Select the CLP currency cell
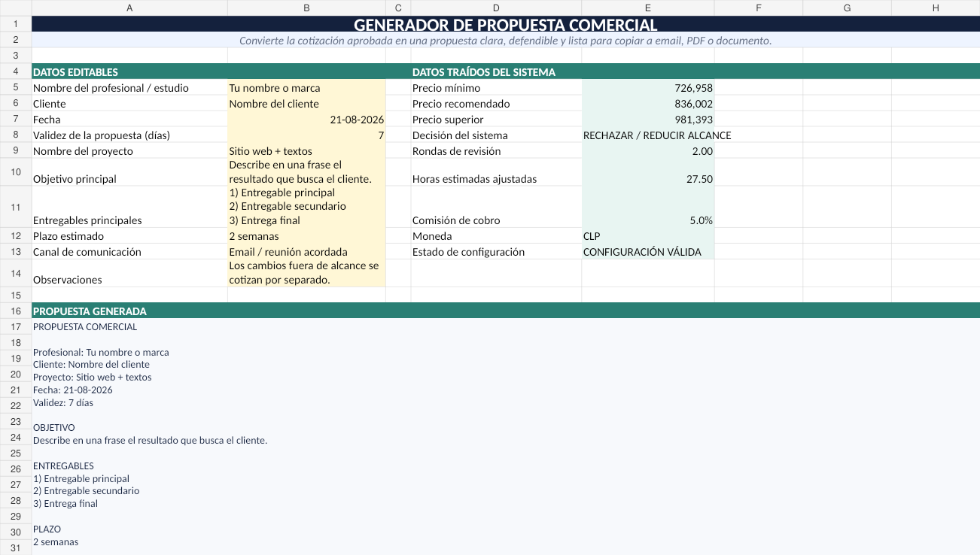Viewport: 980px width, 555px height. [648, 236]
